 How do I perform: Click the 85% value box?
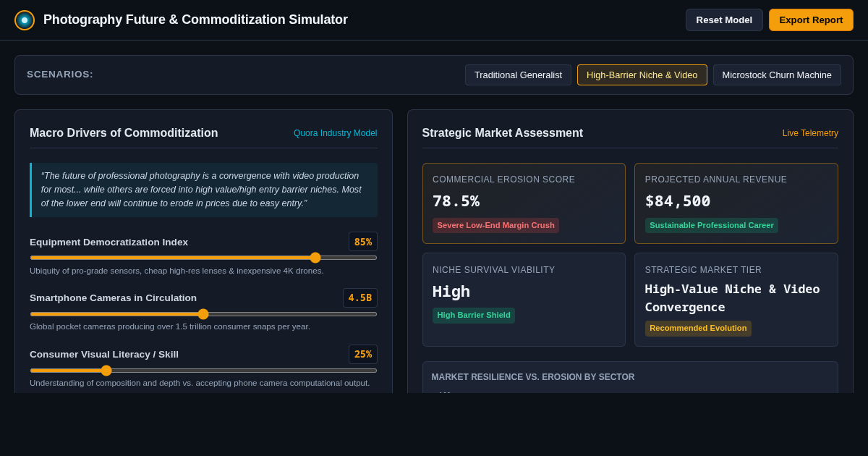363,242
